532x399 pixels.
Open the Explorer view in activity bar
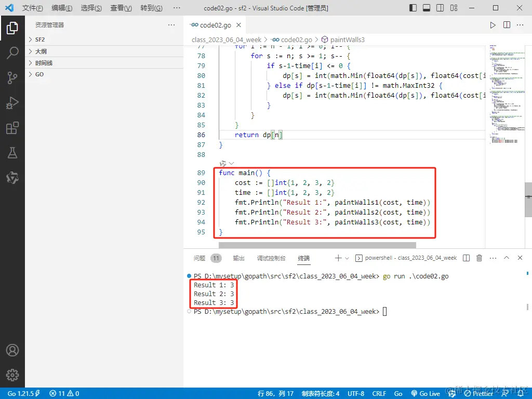12,28
